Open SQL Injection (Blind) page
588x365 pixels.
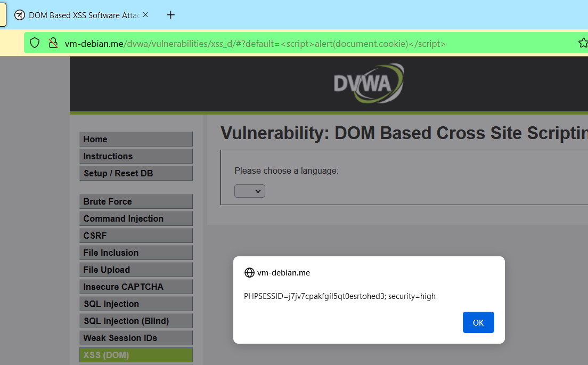click(x=136, y=321)
